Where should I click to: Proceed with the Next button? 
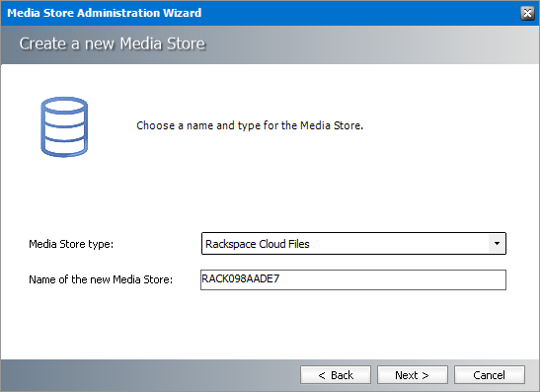click(x=413, y=375)
